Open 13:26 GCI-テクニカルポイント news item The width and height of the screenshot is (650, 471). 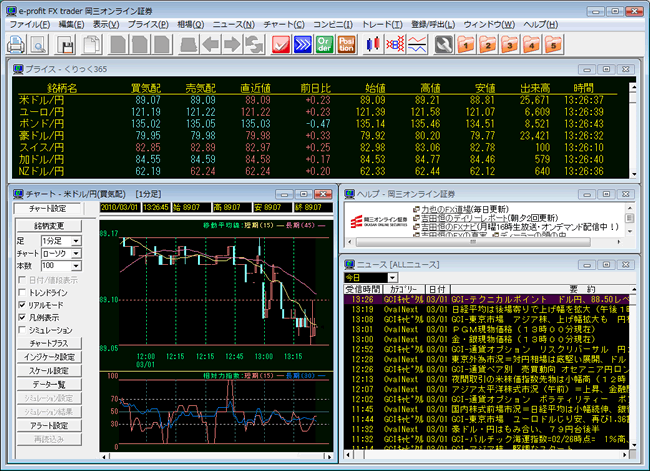pyautogui.click(x=487, y=299)
